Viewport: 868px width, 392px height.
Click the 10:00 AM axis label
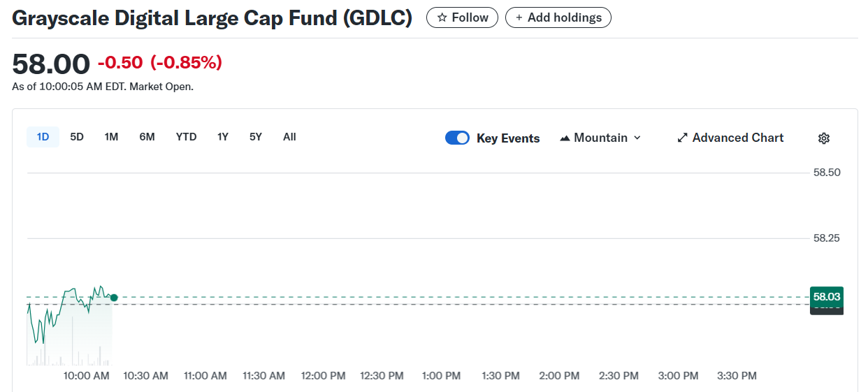coord(86,376)
